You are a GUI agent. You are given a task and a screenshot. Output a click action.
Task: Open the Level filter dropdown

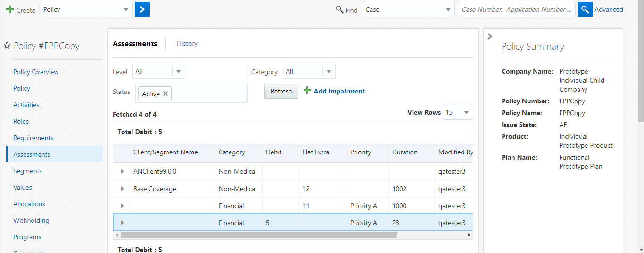click(178, 72)
